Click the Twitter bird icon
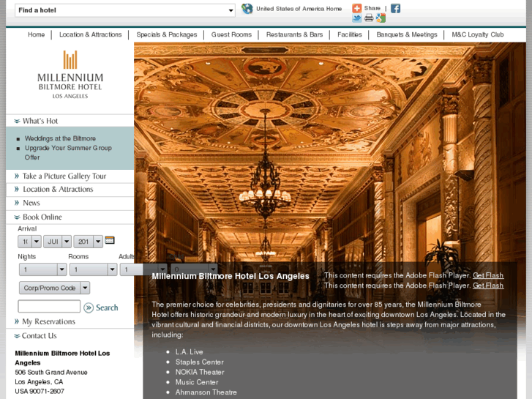Image resolution: width=532 pixels, height=399 pixels. 356,18
